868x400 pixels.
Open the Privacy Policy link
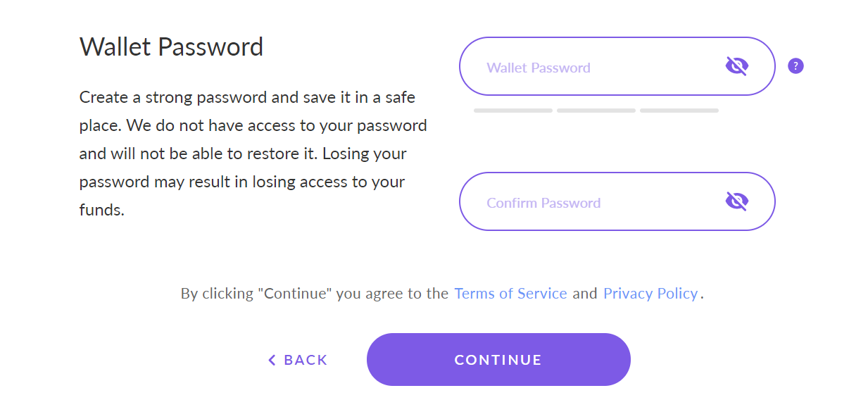point(650,294)
